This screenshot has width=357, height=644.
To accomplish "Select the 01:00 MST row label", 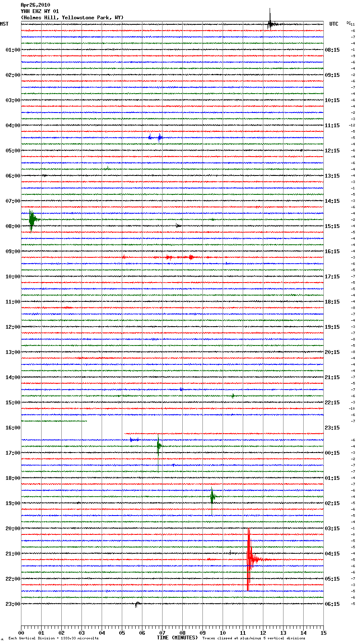I will [13, 50].
